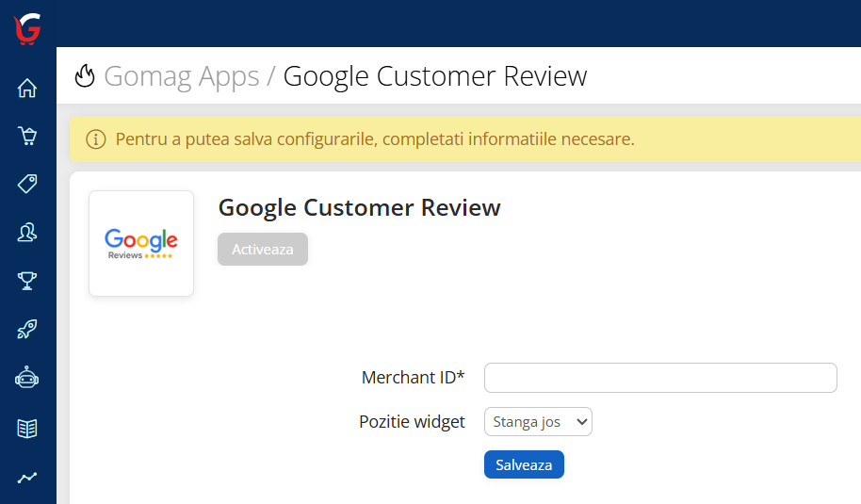Open the Home dashboard icon
861x504 pixels.
coord(27,88)
